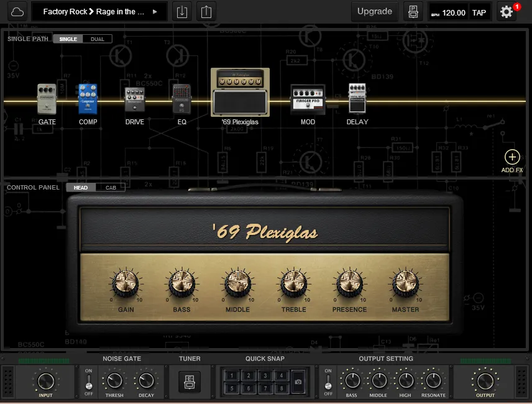Screen dimensions: 532x404
Task: Toggle the Noise Gate ON/OFF switch
Action: pos(88,382)
